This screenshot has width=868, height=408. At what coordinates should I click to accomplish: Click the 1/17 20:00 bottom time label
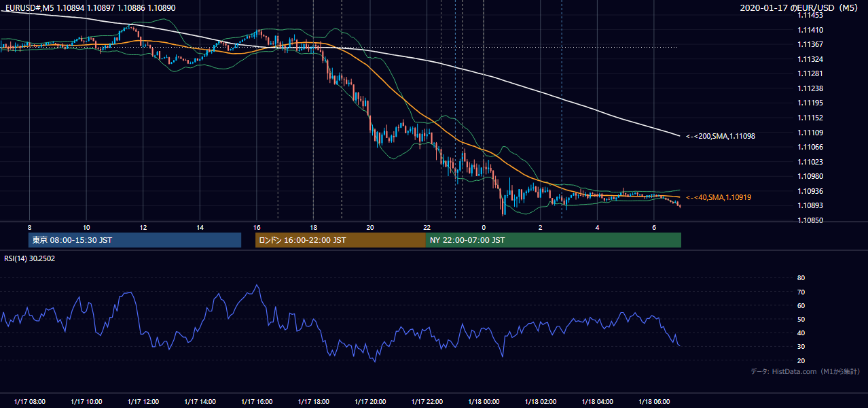coord(370,402)
